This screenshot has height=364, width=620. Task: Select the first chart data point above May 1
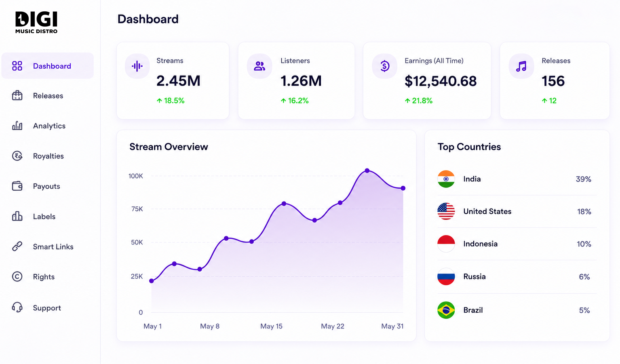(x=152, y=281)
